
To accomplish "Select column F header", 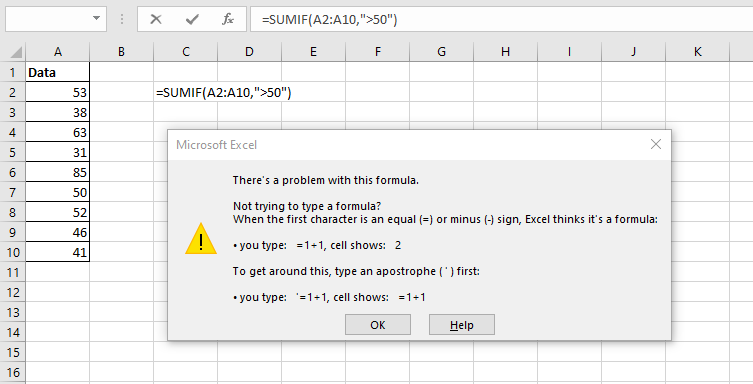I will click(x=377, y=52).
